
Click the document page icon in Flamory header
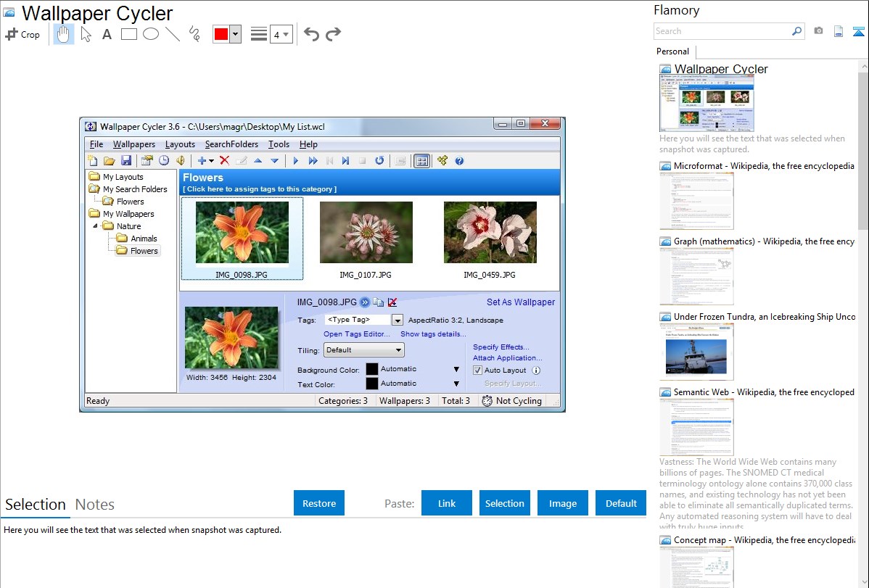pyautogui.click(x=839, y=31)
